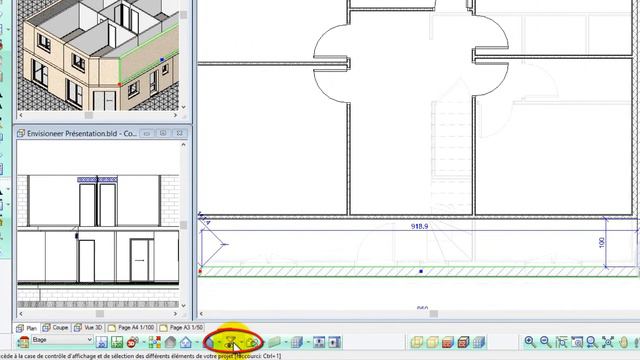Screen dimensions: 640x360
Task: Click the blue house icon inside the red ellipse
Action: click(x=209, y=342)
